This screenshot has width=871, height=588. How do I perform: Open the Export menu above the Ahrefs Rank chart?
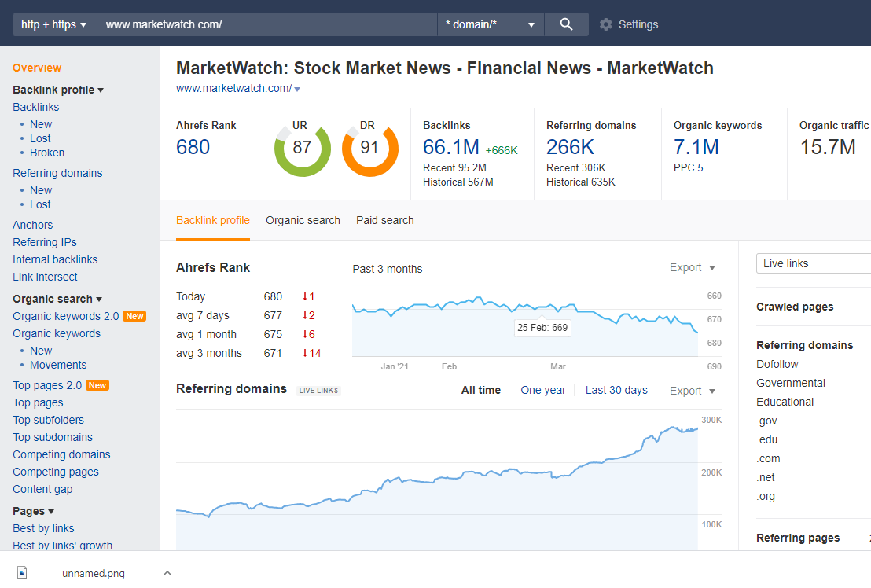click(x=685, y=267)
